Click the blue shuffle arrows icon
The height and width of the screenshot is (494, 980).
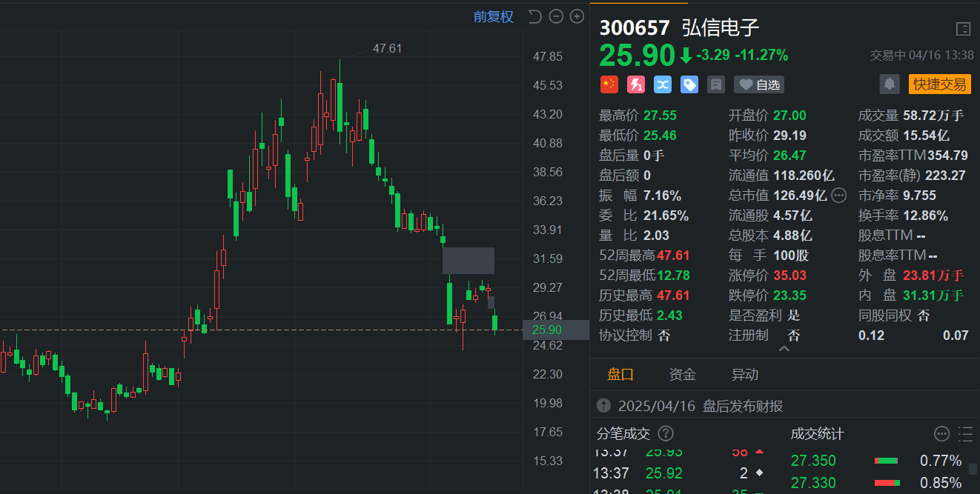click(x=663, y=84)
